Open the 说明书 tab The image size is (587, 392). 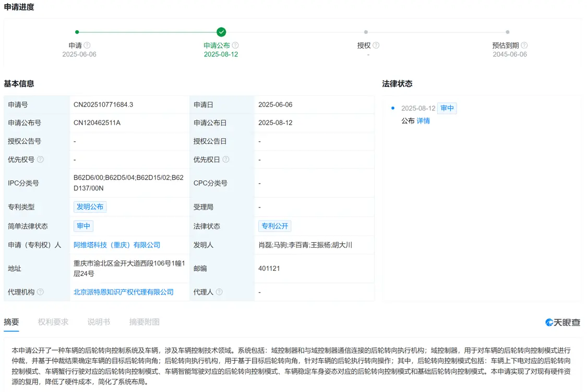click(x=98, y=322)
